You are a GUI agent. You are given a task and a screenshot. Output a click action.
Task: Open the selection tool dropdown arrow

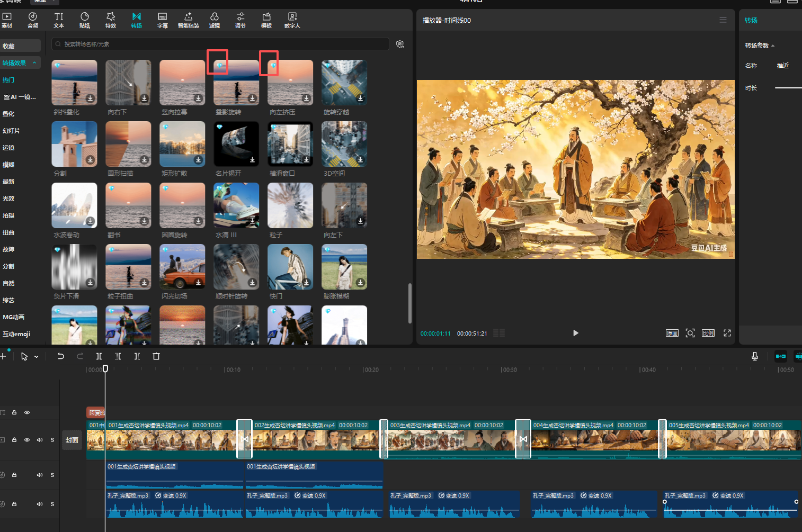tap(36, 357)
